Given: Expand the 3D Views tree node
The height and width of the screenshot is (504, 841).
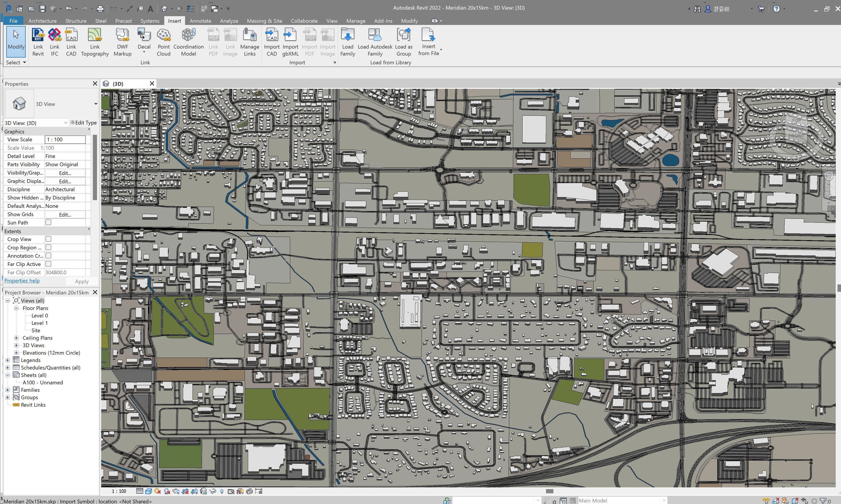Looking at the screenshot, I should click(16, 345).
